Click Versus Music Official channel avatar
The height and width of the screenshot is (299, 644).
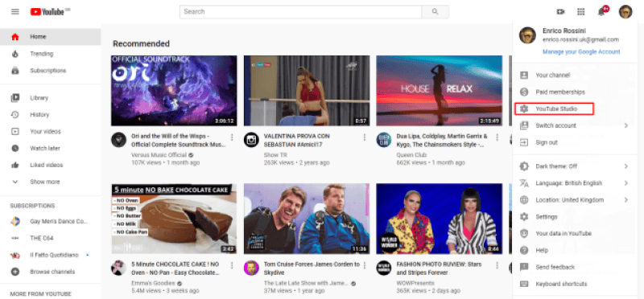pos(118,140)
